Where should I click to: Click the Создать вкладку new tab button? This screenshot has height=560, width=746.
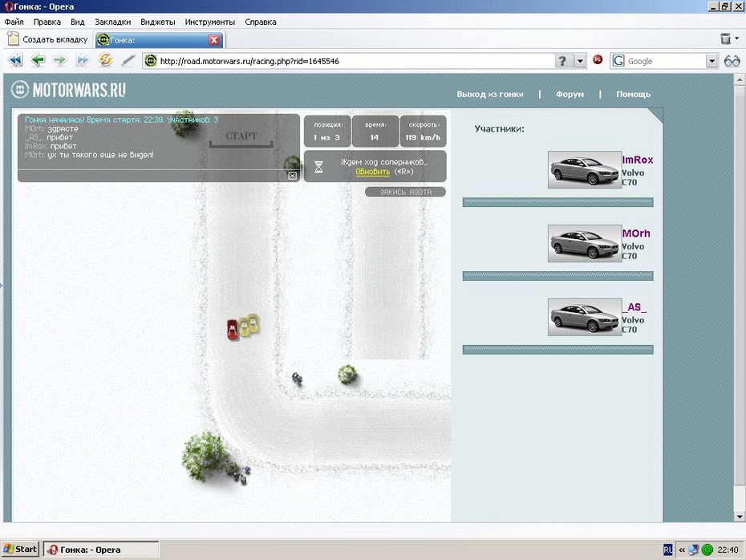pos(48,39)
